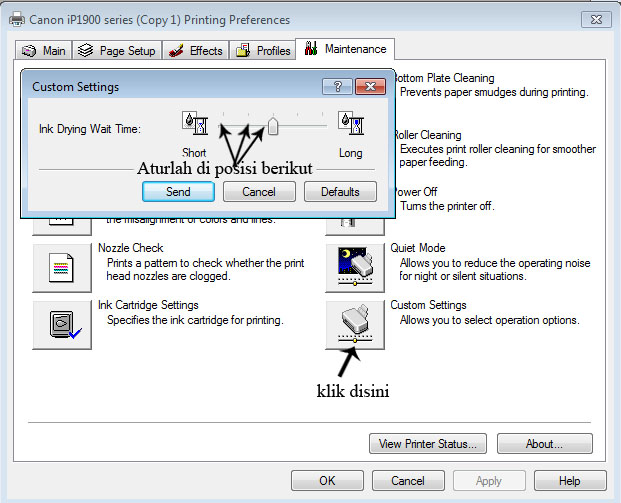The image size is (621, 503).
Task: Open the Ink Cartridge Settings icon
Action: click(x=62, y=325)
